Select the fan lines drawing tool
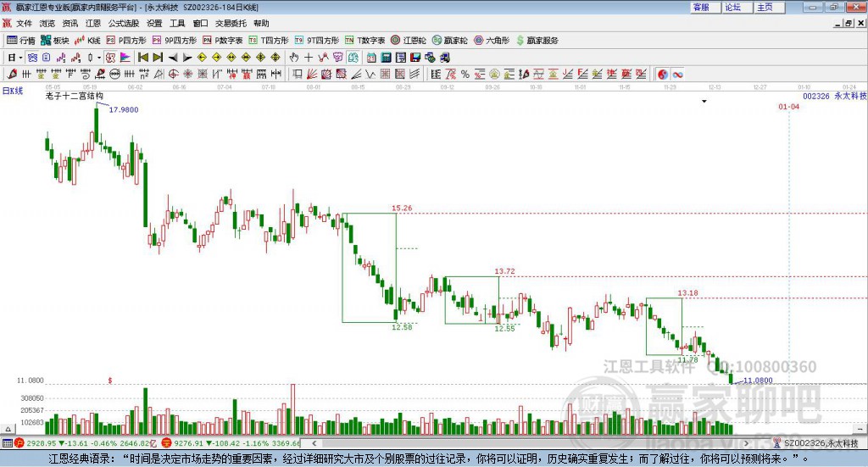The width and height of the screenshot is (868, 467). (312, 74)
